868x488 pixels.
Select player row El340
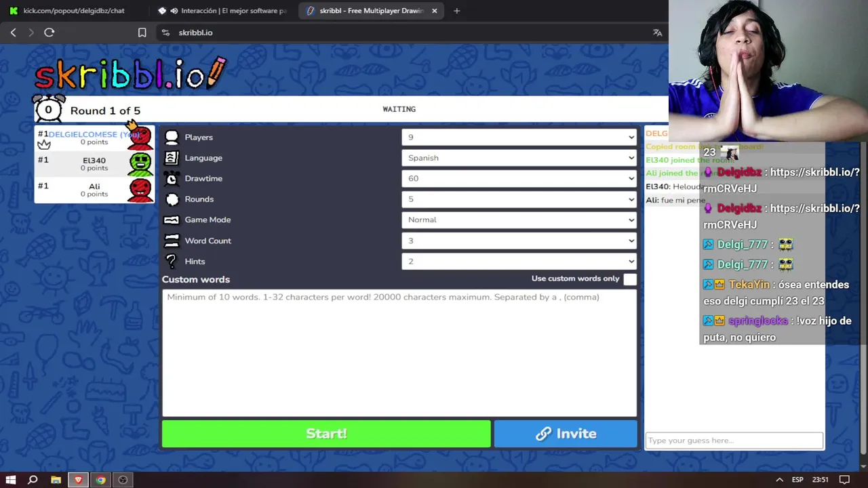pyautogui.click(x=94, y=164)
